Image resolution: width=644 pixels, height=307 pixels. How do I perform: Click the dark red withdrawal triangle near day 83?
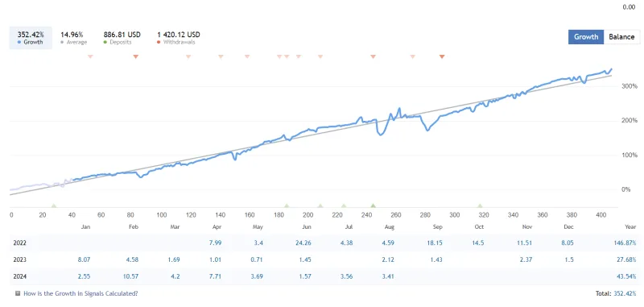[135, 56]
